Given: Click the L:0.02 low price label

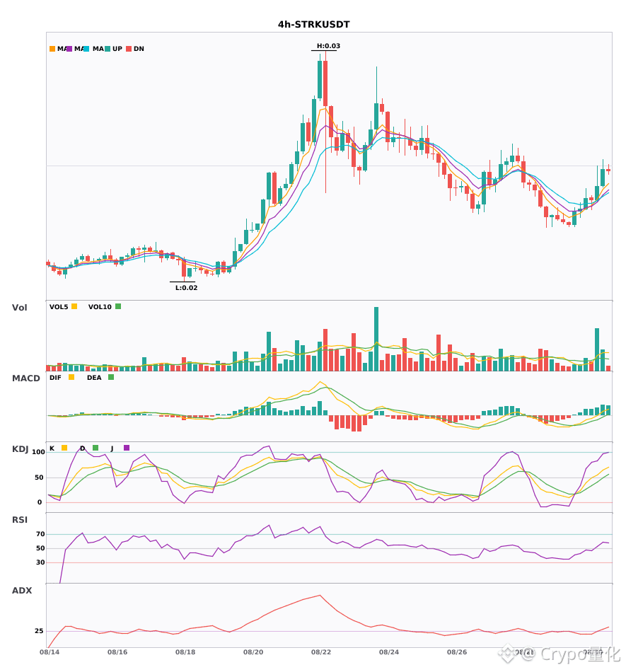Looking at the screenshot, I should tap(187, 288).
